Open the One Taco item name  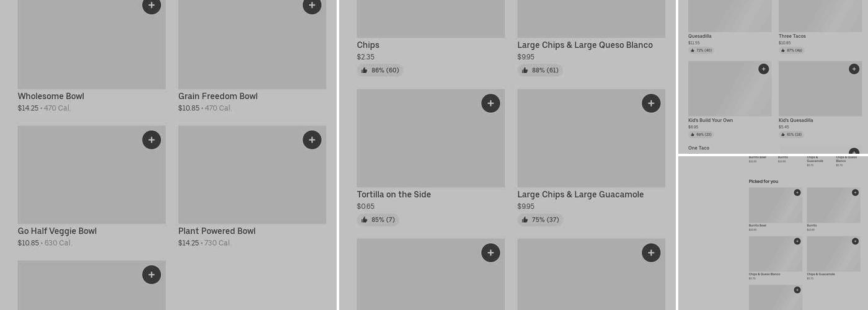point(699,148)
